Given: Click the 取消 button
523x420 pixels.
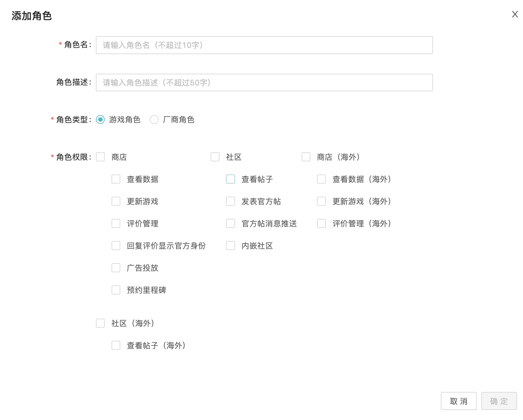Looking at the screenshot, I should click(x=458, y=401).
